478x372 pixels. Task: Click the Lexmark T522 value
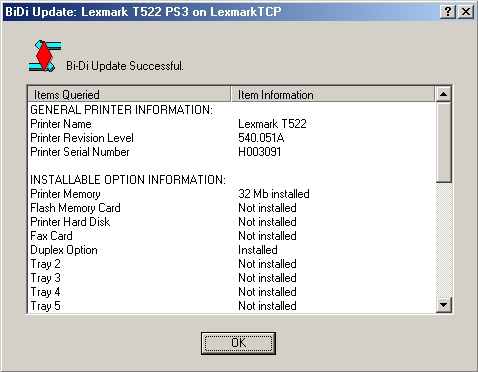272,124
